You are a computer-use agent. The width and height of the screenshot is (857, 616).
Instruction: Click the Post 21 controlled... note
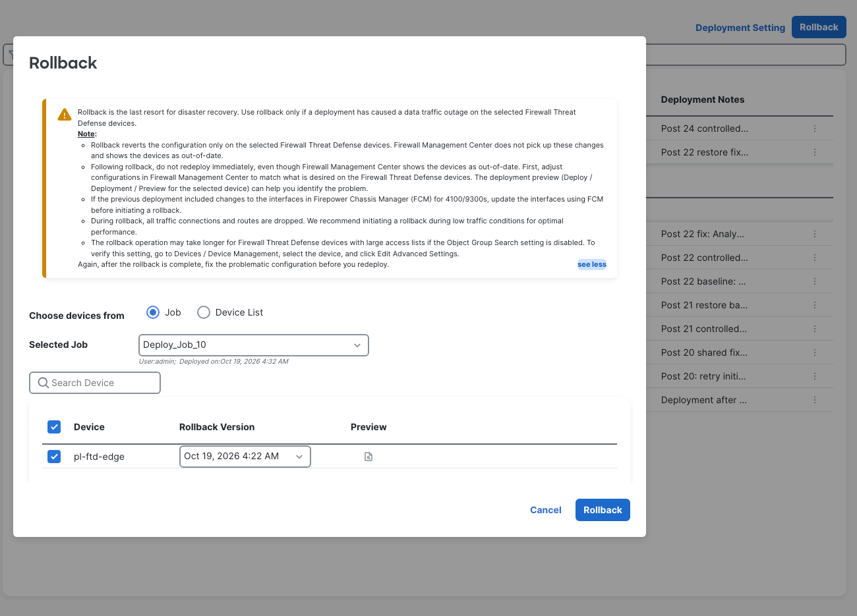click(704, 329)
